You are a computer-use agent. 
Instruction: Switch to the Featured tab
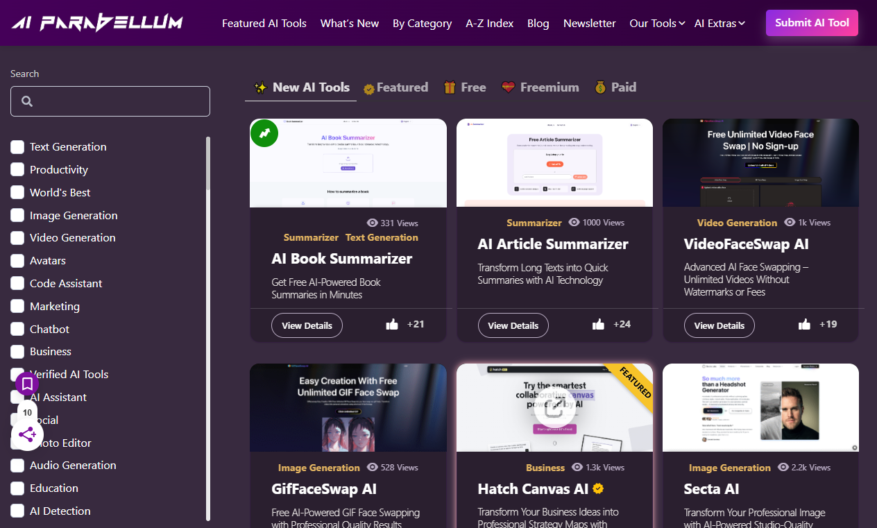[396, 88]
